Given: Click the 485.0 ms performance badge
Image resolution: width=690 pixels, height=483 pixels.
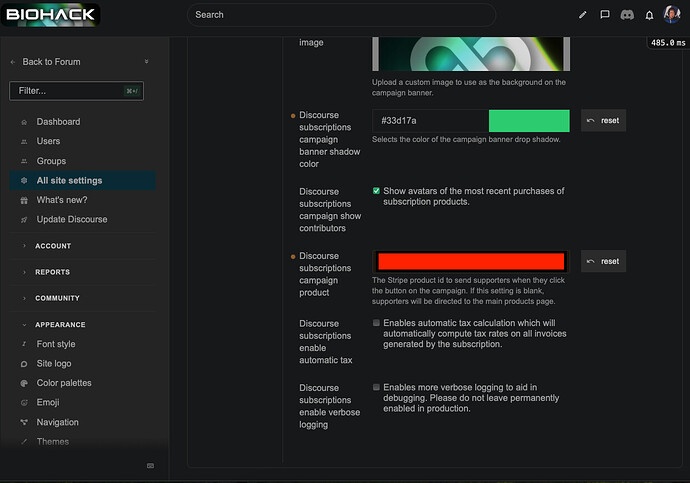Looking at the screenshot, I should coord(668,43).
